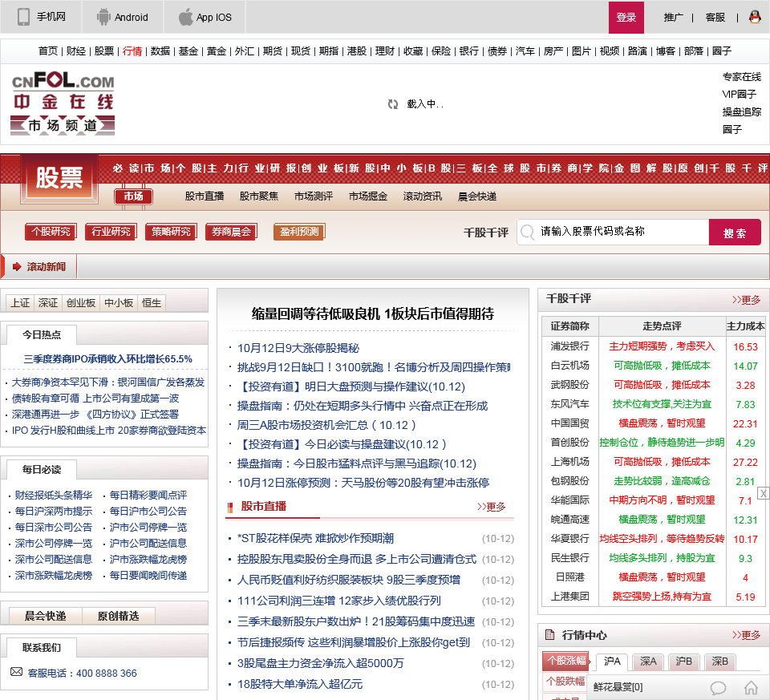Select the 晨会快递 tab

[x=45, y=616]
